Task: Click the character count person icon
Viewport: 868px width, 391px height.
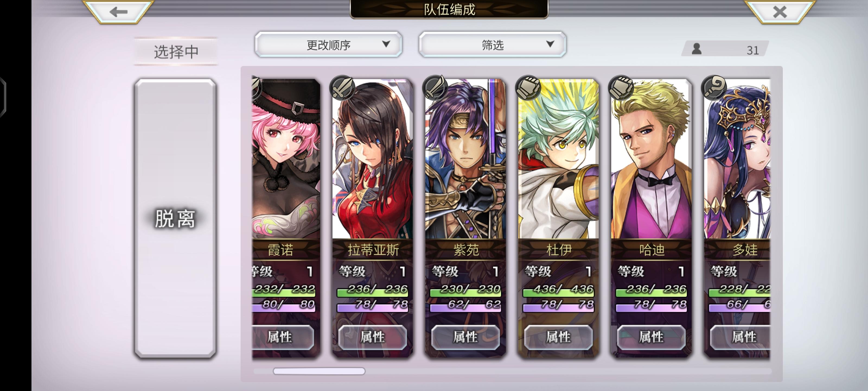Action: 697,49
